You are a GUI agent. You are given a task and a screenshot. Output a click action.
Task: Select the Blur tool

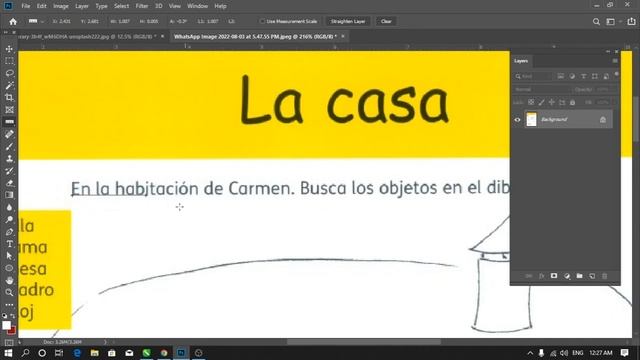pyautogui.click(x=9, y=207)
